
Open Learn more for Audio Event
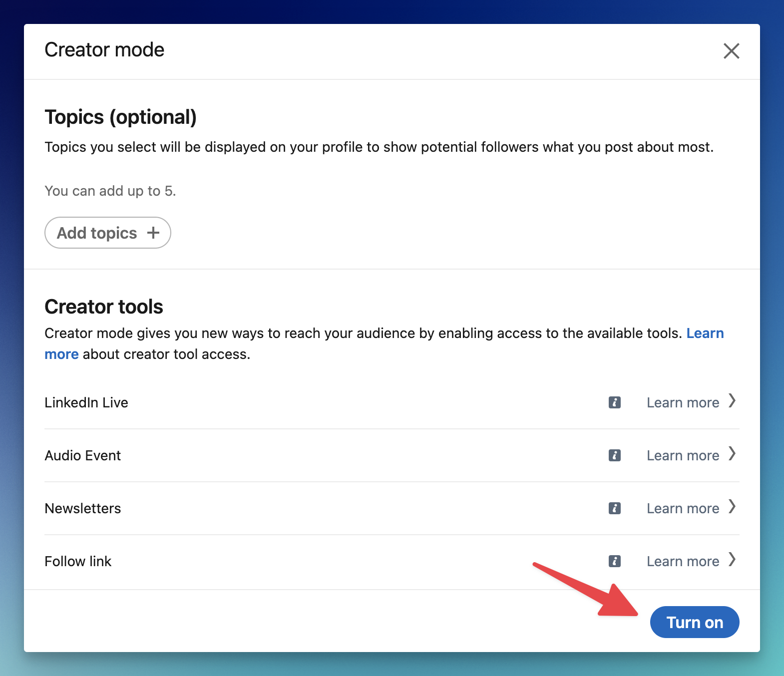click(683, 455)
